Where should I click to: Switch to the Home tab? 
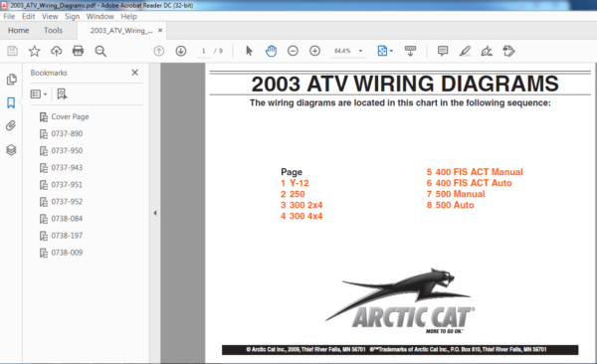tap(19, 31)
